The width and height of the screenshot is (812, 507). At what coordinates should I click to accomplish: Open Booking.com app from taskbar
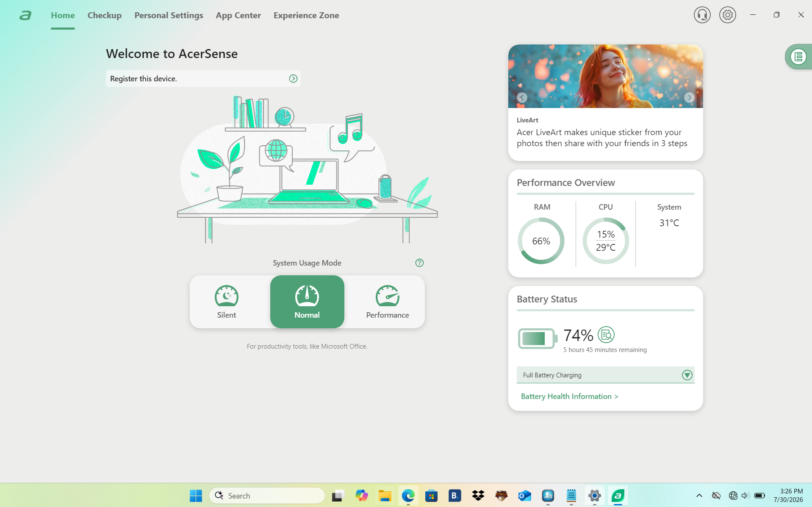pos(454,495)
